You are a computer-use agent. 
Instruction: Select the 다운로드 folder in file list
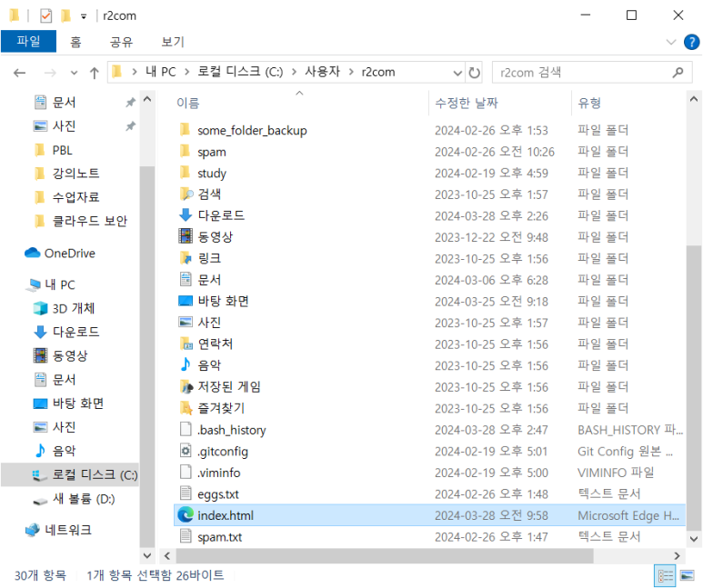pyautogui.click(x=222, y=215)
